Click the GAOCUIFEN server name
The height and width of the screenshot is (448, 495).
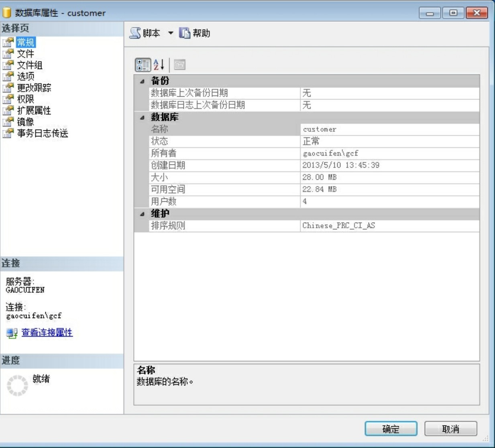pyautogui.click(x=25, y=290)
